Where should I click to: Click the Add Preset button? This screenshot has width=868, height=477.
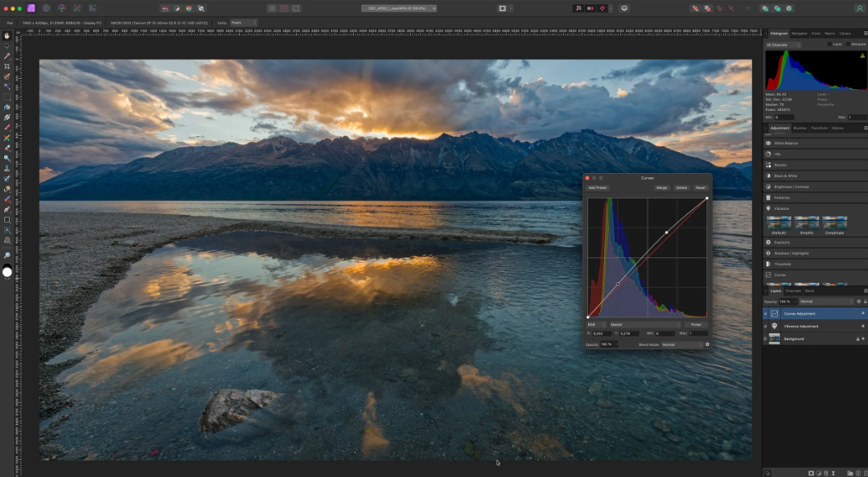pos(598,187)
